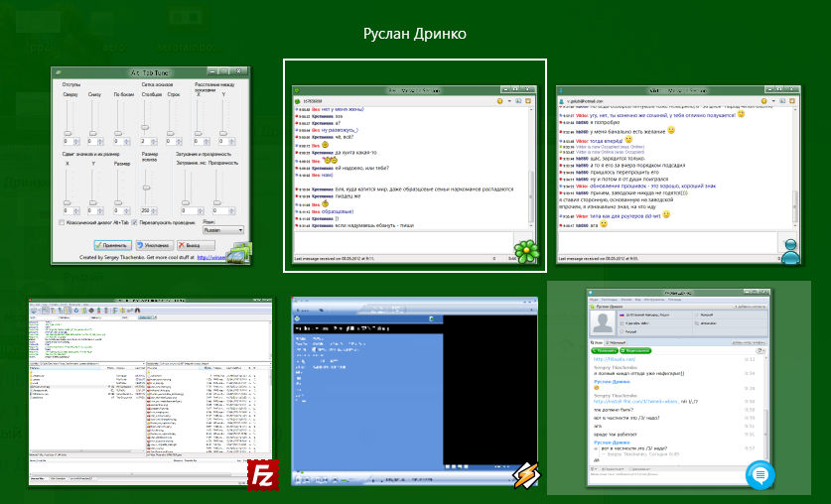
Task: Toggle Перезапустить проводник checkbox in Tuner
Action: tap(134, 223)
